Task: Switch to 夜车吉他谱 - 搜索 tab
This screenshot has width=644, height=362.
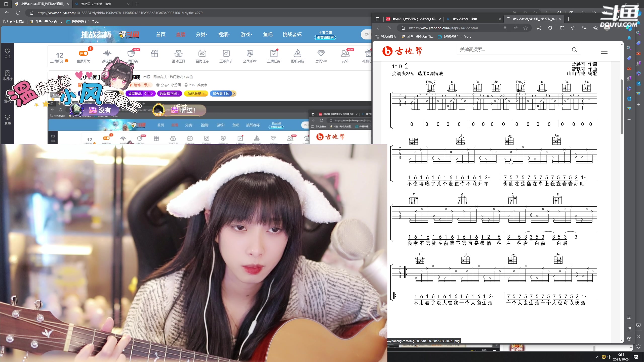Action: 473,19
